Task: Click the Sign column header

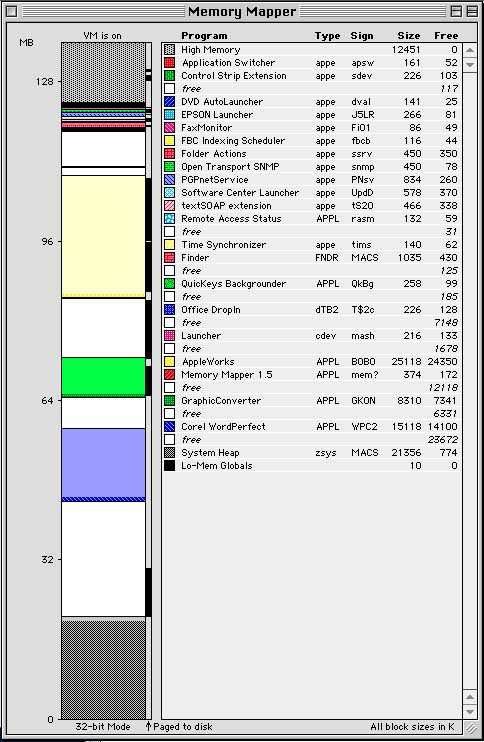Action: pyautogui.click(x=362, y=36)
